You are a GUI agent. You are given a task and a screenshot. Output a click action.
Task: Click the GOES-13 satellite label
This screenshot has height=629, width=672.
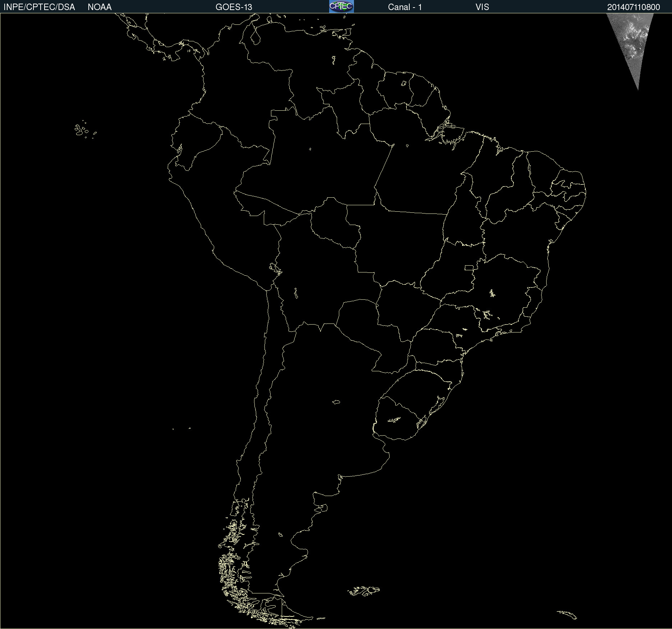[234, 7]
